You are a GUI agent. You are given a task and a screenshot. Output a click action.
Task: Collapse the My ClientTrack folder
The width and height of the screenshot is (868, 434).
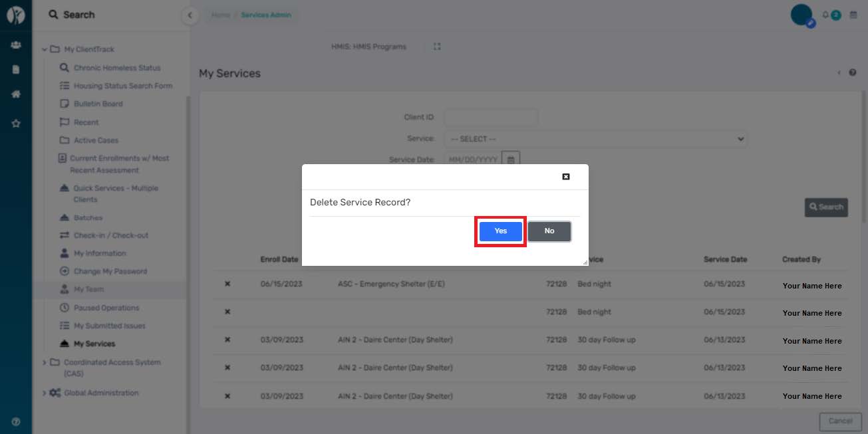(x=45, y=49)
